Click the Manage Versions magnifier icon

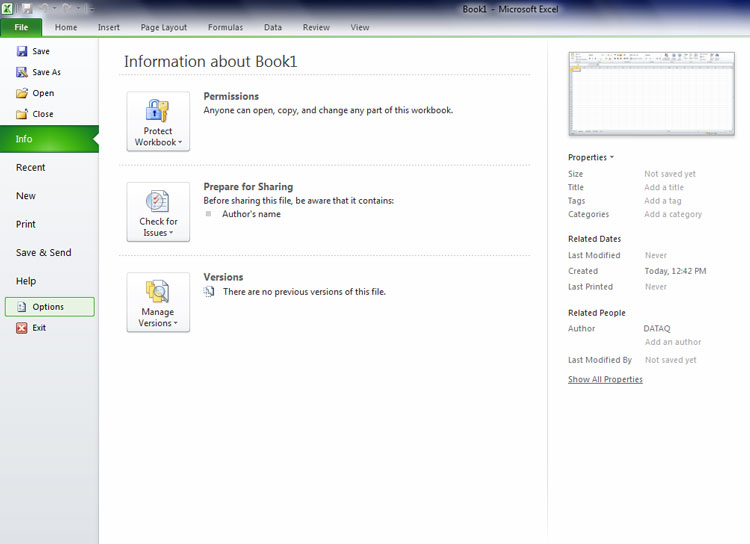pos(158,291)
